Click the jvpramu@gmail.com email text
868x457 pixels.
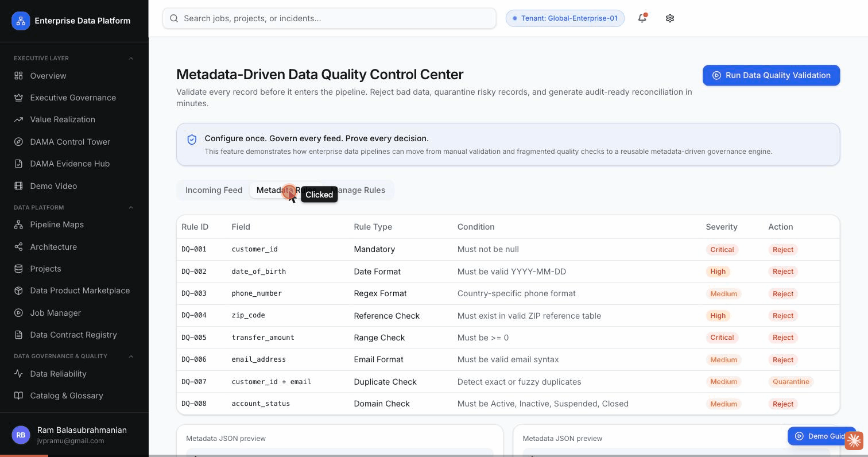coord(71,441)
